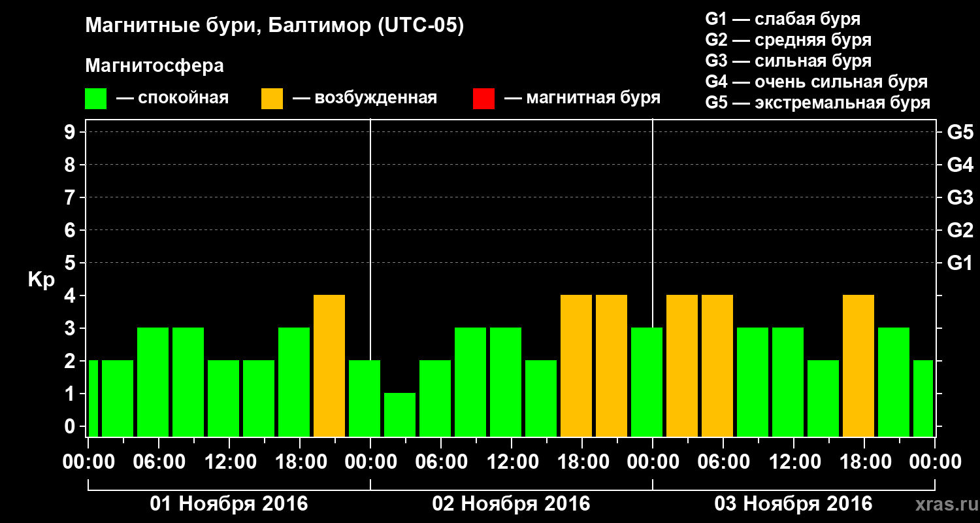Click the green 'спокойная' legend swatch
The height and width of the screenshot is (523, 980).
[x=95, y=99]
